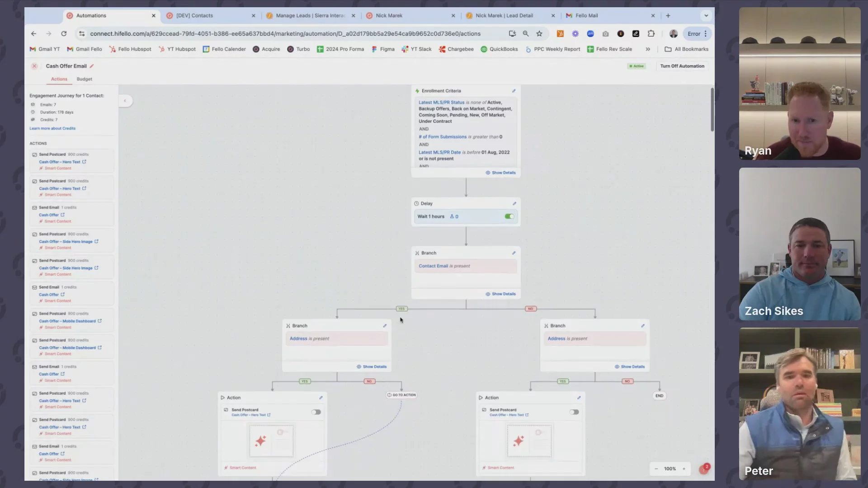The width and height of the screenshot is (868, 488).
Task: Zoom in the canvas with plus button
Action: point(684,469)
